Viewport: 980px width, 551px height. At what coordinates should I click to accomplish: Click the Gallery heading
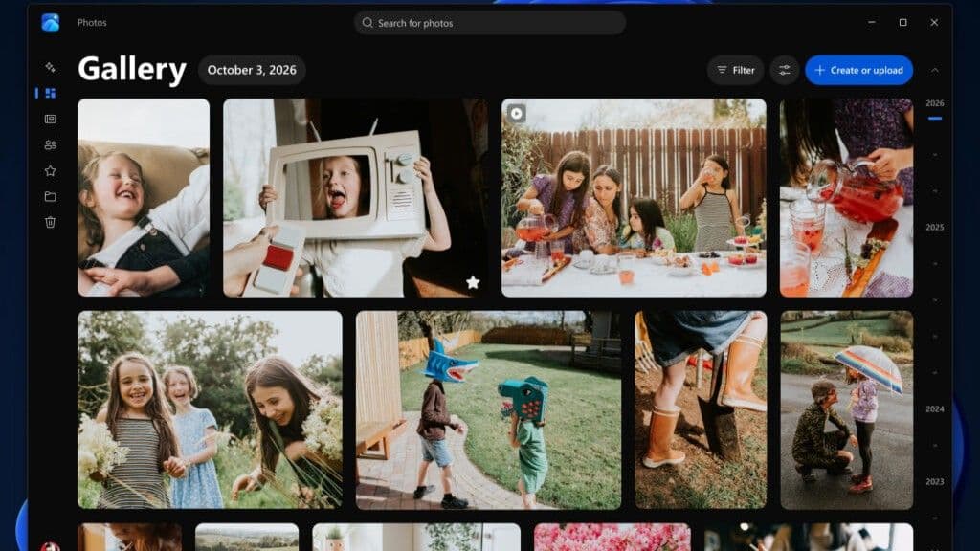(132, 69)
